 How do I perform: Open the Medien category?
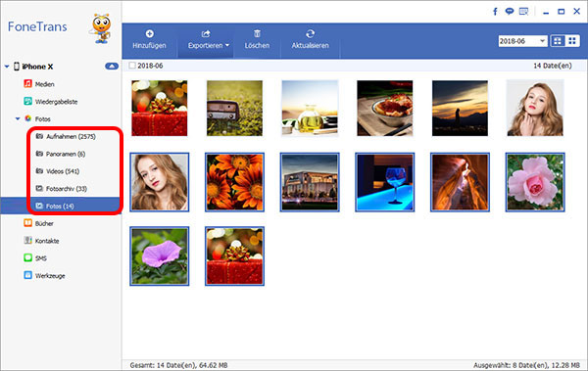(x=39, y=84)
